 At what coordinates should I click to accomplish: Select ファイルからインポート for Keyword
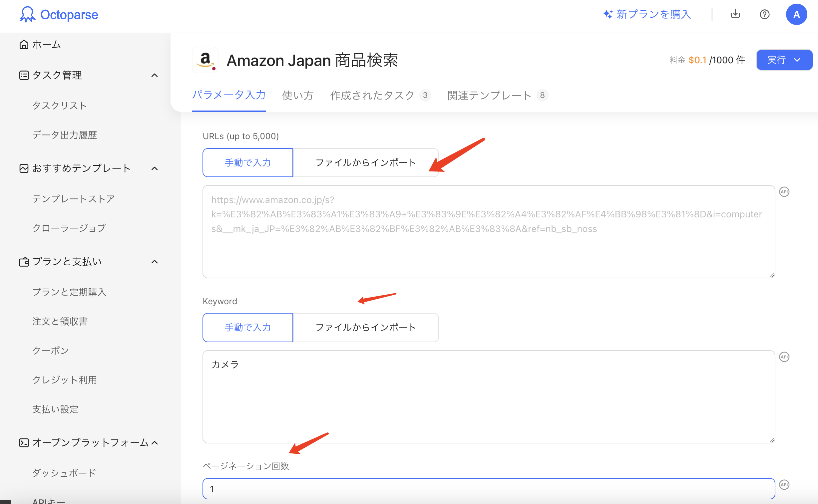tap(366, 327)
